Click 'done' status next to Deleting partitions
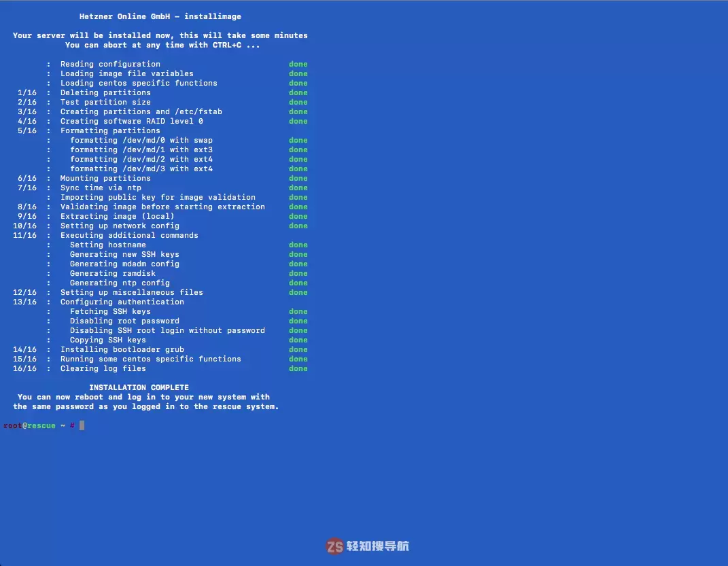This screenshot has height=566, width=728. [298, 92]
